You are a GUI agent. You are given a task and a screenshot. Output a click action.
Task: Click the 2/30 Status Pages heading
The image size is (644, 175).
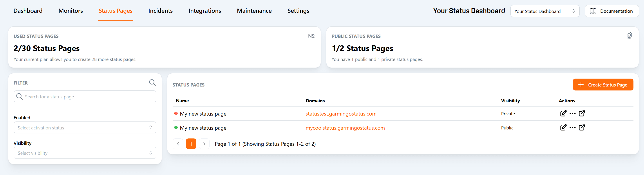[47, 48]
